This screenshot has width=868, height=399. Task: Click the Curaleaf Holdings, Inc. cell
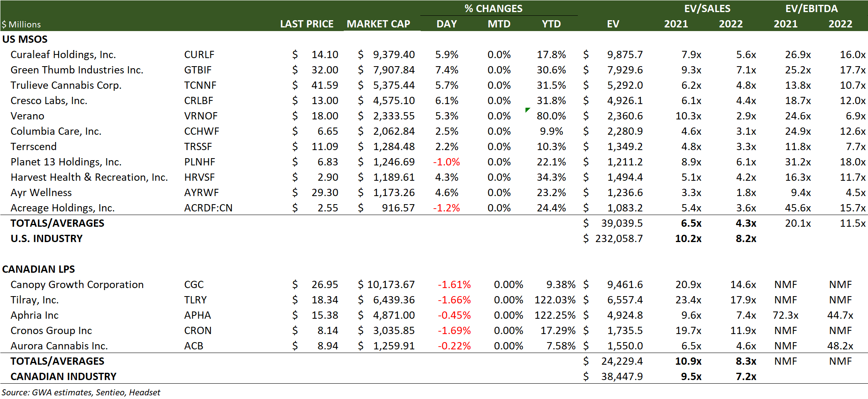click(63, 54)
